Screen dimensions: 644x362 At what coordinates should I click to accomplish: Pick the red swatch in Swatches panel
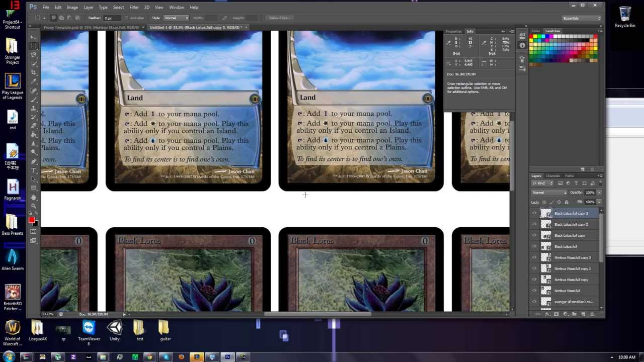pyautogui.click(x=532, y=36)
